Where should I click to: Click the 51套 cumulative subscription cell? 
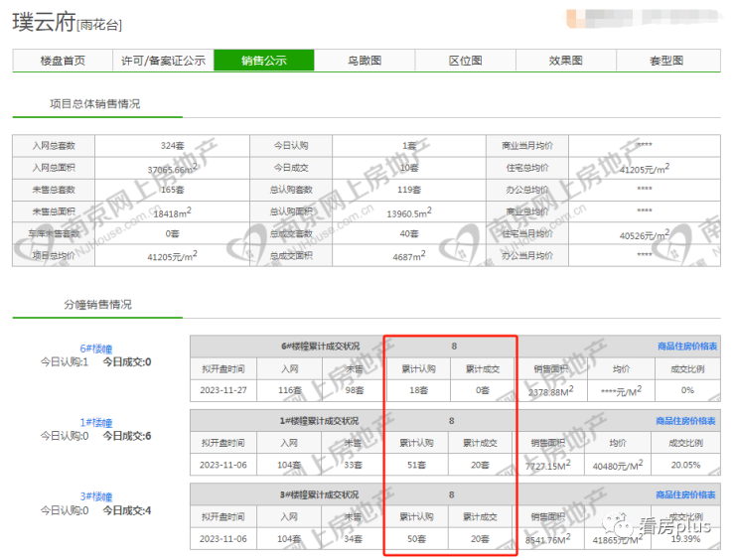pos(417,465)
